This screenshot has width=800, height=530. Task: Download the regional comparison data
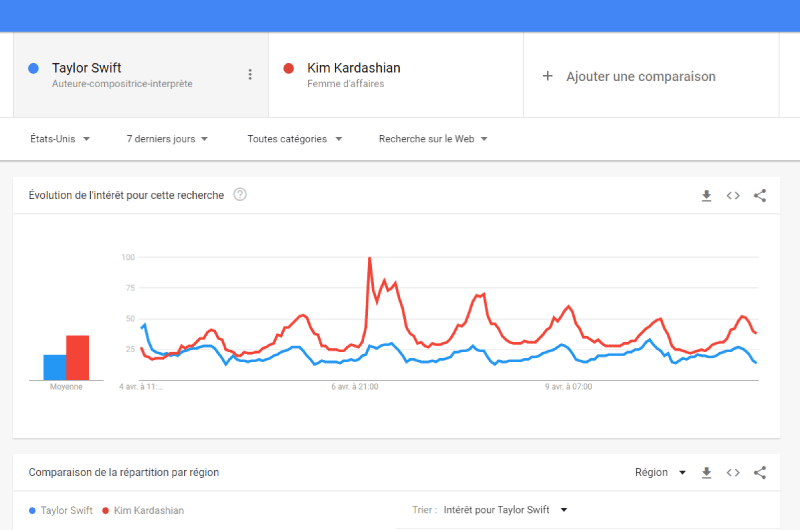[x=706, y=473]
